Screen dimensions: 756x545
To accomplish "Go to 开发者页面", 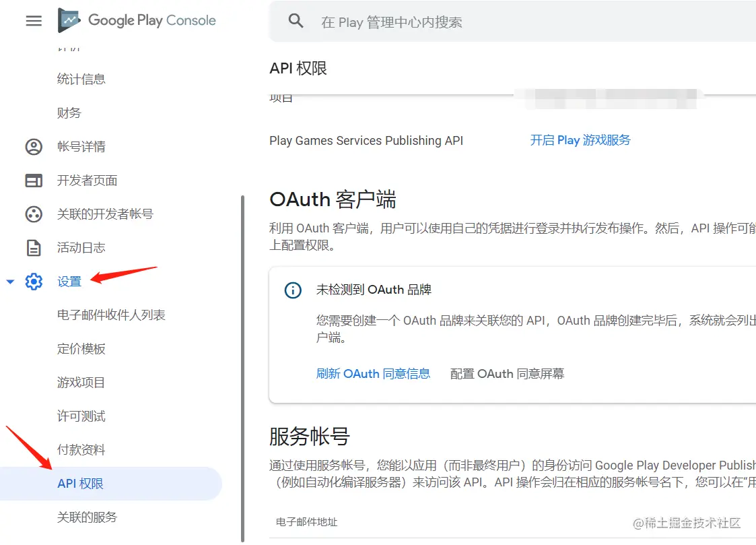I will tap(88, 181).
